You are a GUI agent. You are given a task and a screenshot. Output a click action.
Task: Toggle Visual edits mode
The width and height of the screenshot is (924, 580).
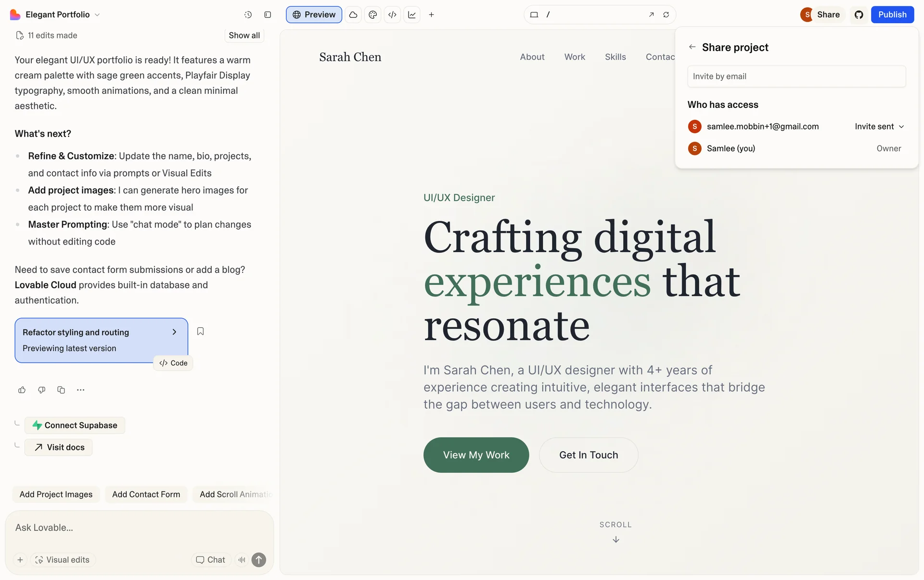63,560
